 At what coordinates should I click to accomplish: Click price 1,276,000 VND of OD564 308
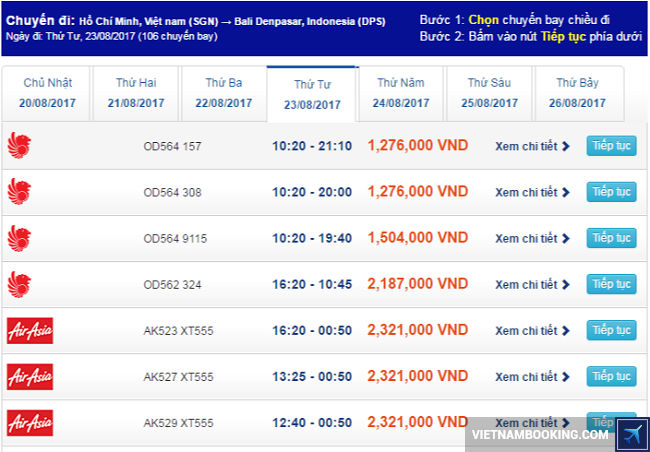click(x=418, y=192)
